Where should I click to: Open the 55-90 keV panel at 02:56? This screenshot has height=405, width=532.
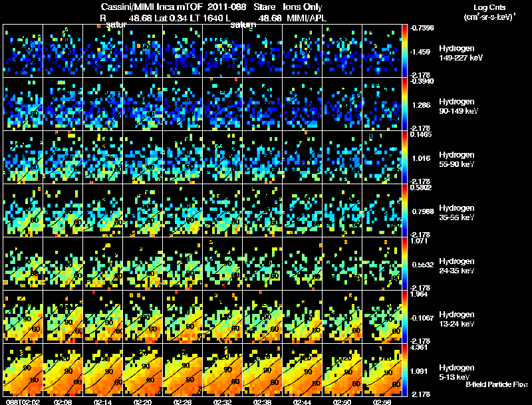(x=382, y=158)
